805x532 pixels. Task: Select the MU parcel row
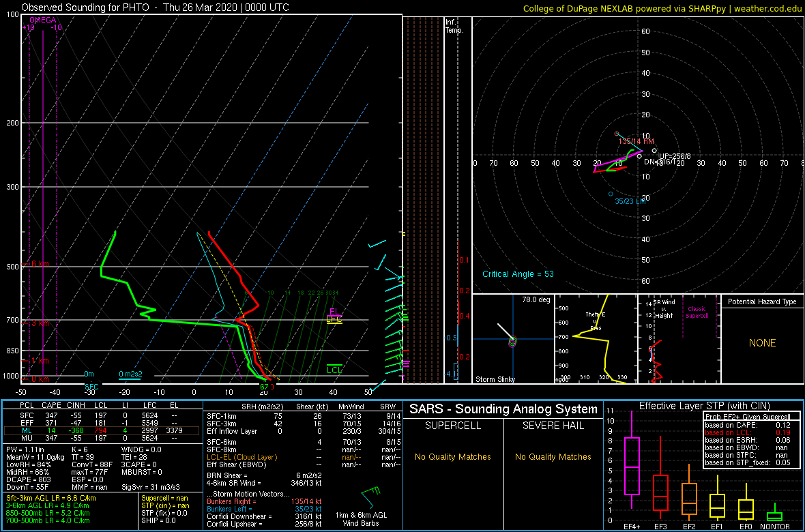pyautogui.click(x=102, y=438)
